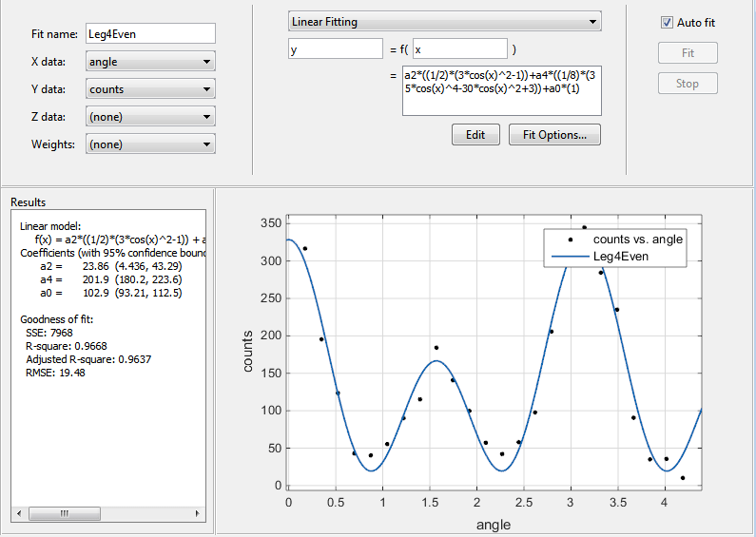Image resolution: width=756 pixels, height=537 pixels.
Task: Click the Fit button
Action: pos(688,52)
